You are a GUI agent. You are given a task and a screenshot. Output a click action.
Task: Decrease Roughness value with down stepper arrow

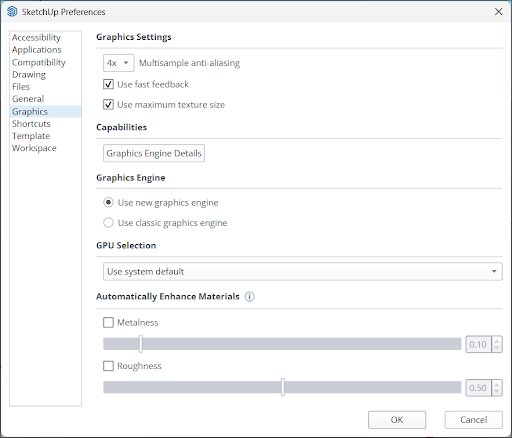click(x=497, y=391)
